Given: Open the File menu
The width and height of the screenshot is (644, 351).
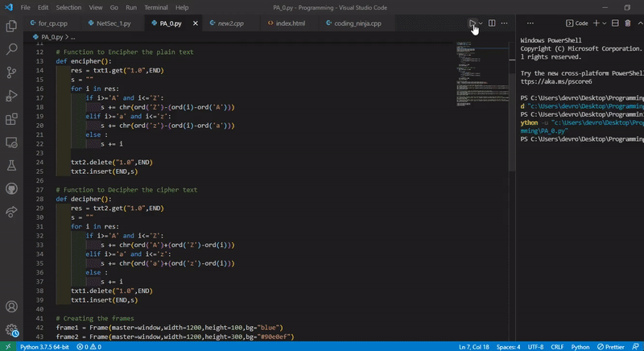Looking at the screenshot, I should [x=26, y=7].
